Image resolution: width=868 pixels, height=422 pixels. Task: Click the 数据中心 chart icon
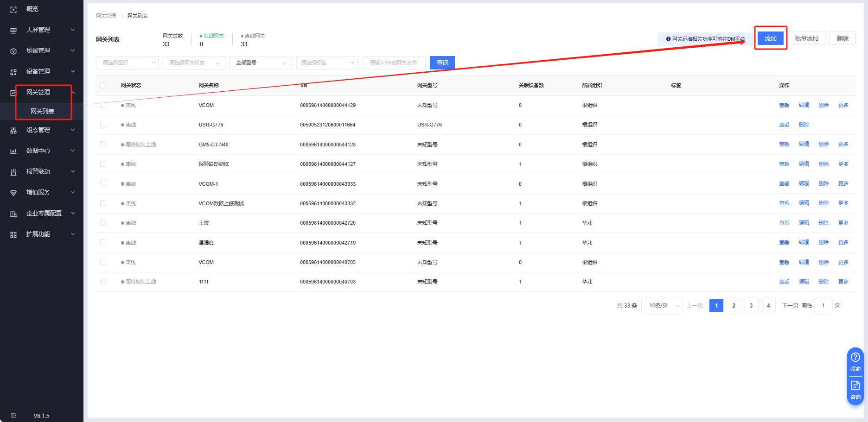[x=13, y=151]
